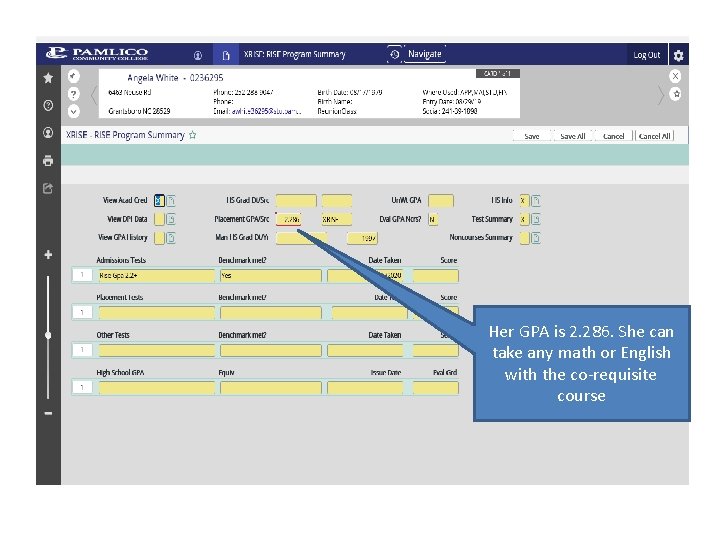Image resolution: width=720 pixels, height=540 pixels.
Task: Click the High School GPA Issue Date field
Action: pos(365,388)
